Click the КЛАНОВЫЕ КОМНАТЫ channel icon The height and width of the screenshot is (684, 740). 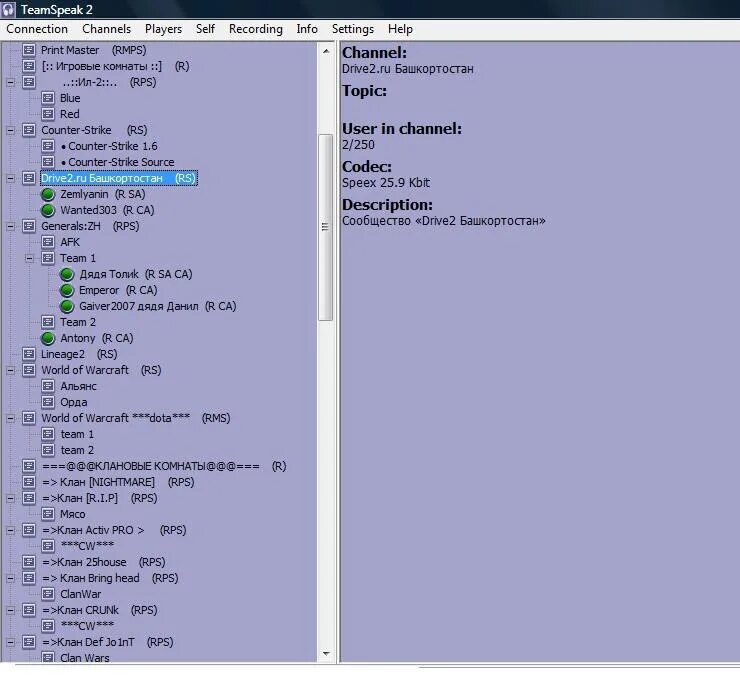29,466
